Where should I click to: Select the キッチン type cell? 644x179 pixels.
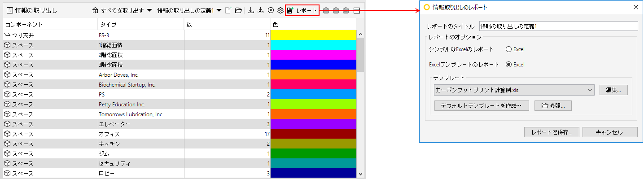(141, 144)
